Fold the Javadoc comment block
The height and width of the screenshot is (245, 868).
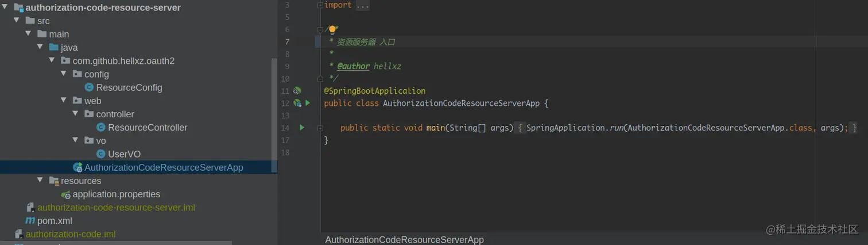(320, 29)
